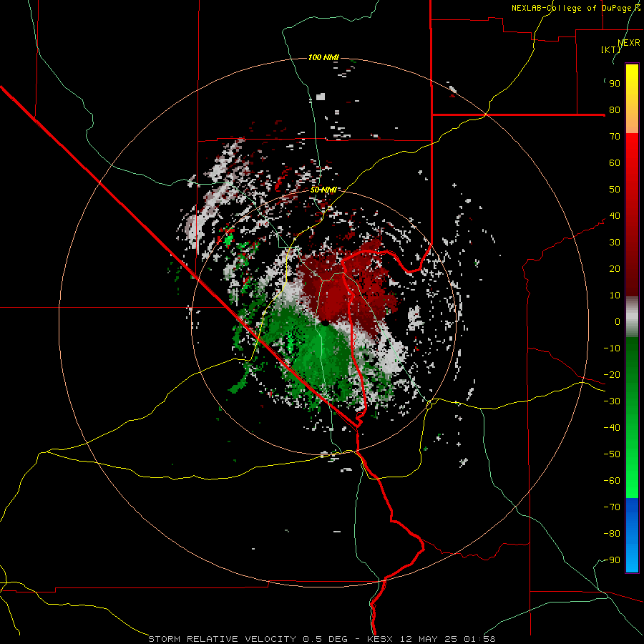
Task: Pick the blue segment of the color bar
Action: click(x=632, y=535)
